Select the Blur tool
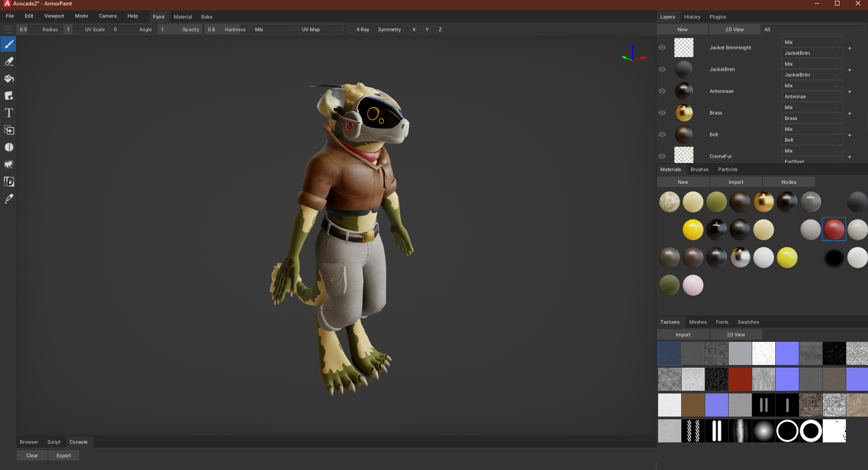 (9, 147)
